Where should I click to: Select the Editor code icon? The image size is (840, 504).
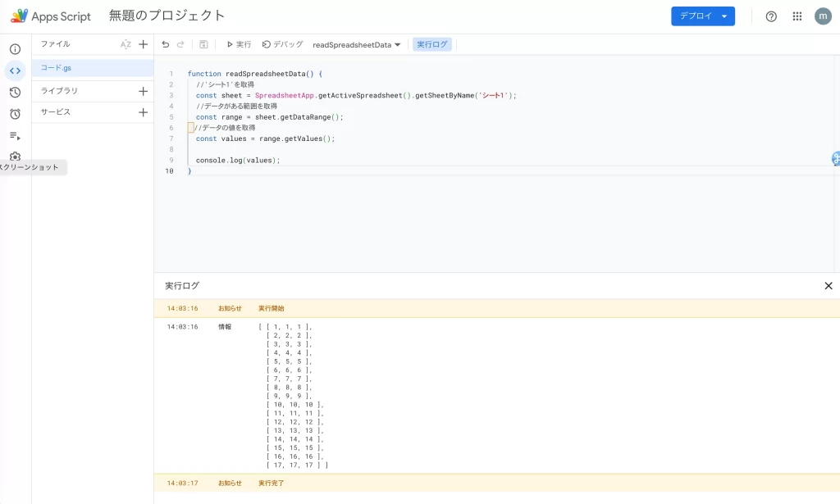pyautogui.click(x=15, y=70)
